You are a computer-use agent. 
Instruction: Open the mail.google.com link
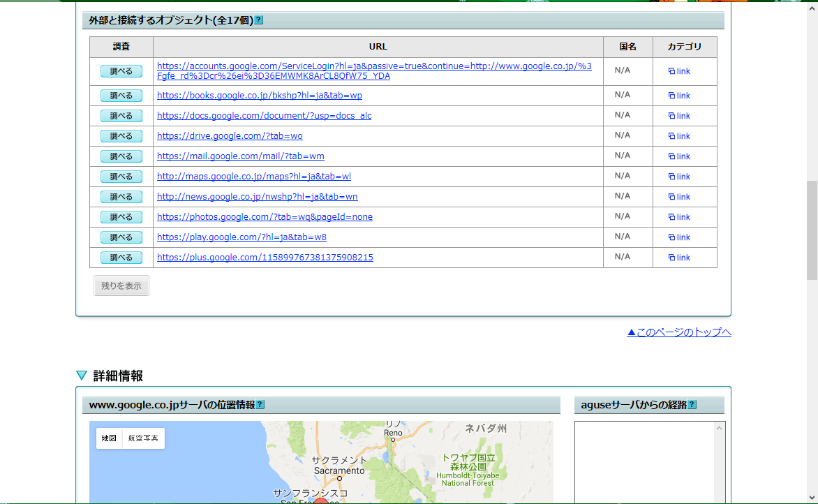pyautogui.click(x=241, y=156)
